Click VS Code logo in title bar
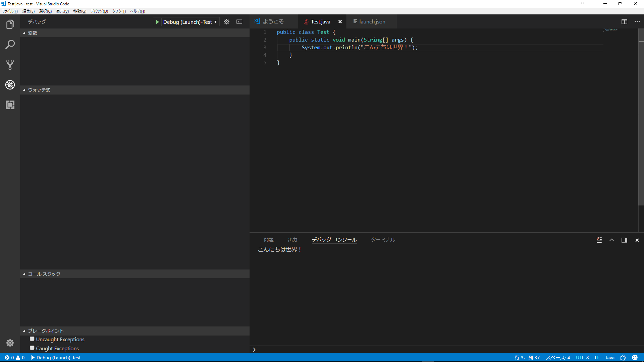 pyautogui.click(x=3, y=4)
